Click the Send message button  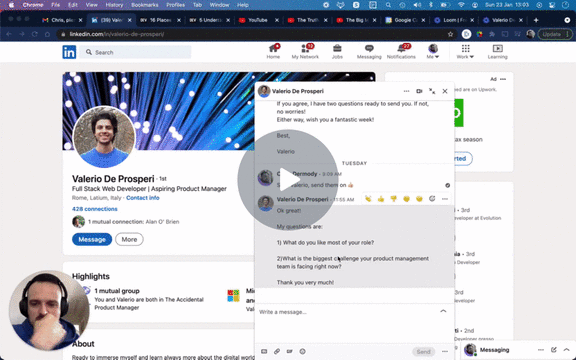coord(423,352)
